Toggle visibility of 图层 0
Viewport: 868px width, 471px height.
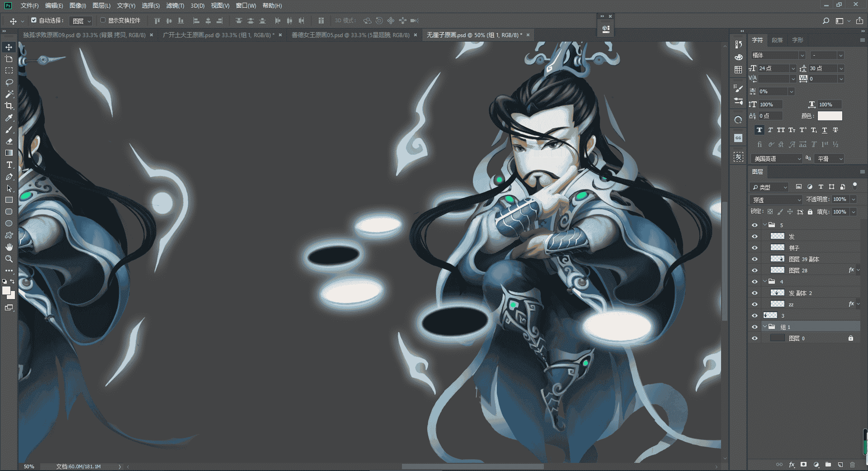coord(755,338)
